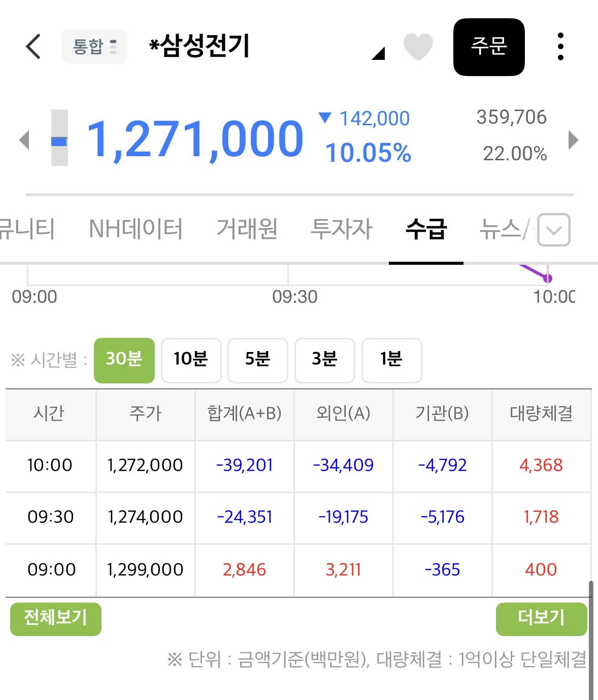Image resolution: width=598 pixels, height=700 pixels.
Task: Click the 더보기 green button
Action: 541,618
